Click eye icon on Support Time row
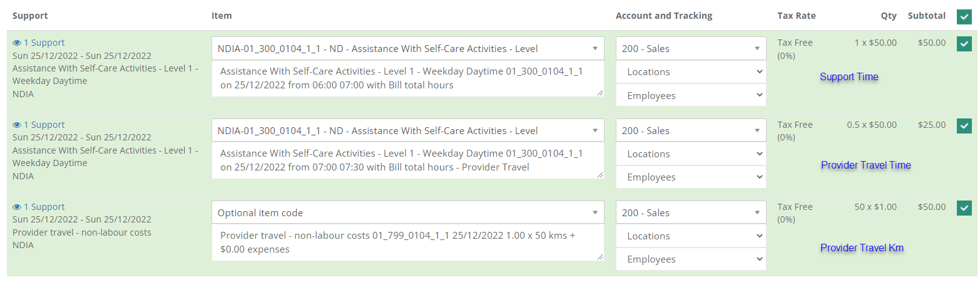The image size is (980, 282). [x=17, y=43]
